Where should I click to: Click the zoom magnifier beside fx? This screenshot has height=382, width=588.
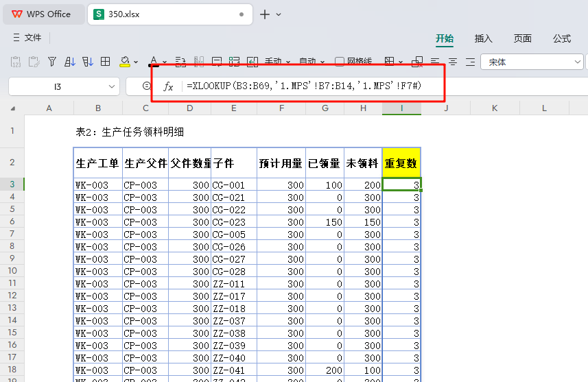[147, 86]
